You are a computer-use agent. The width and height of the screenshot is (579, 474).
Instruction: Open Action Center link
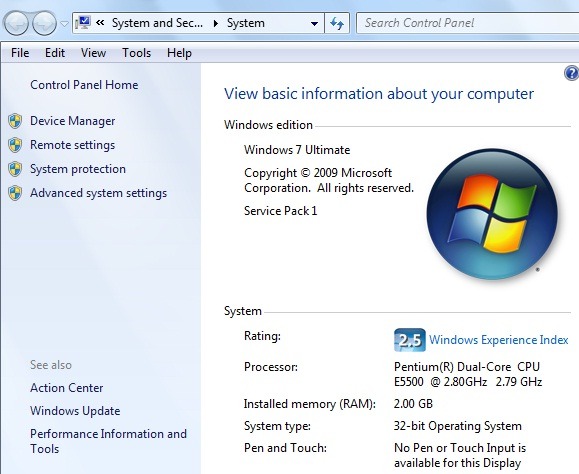[66, 388]
